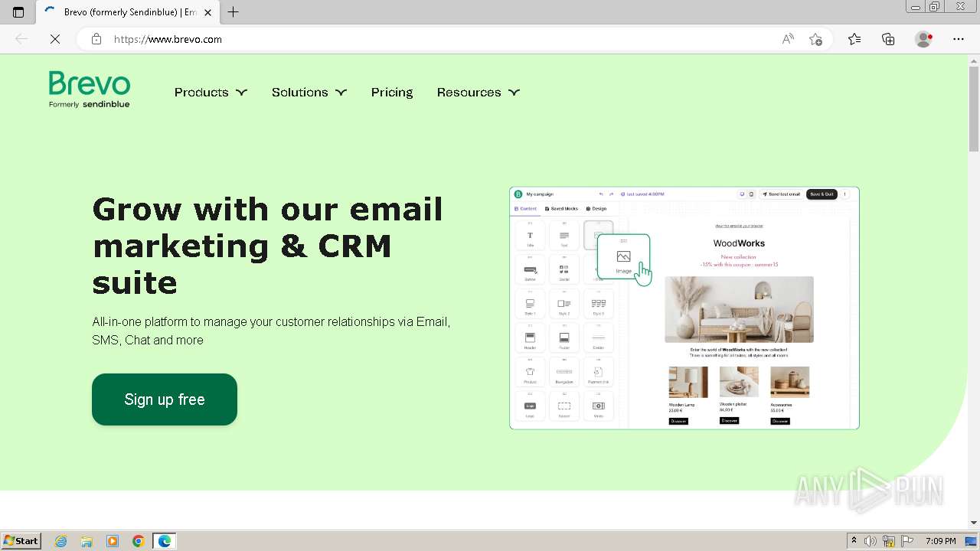
Task: Open the network status icon
Action: 889,541
